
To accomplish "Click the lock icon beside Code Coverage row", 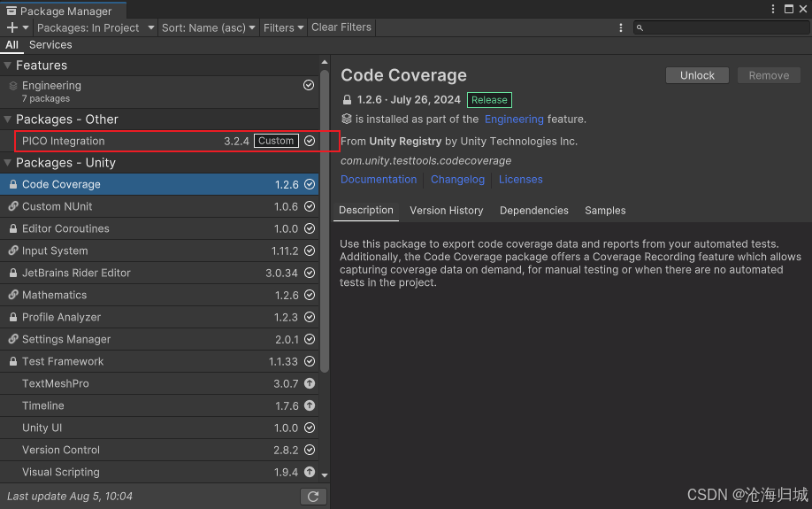I will (13, 184).
